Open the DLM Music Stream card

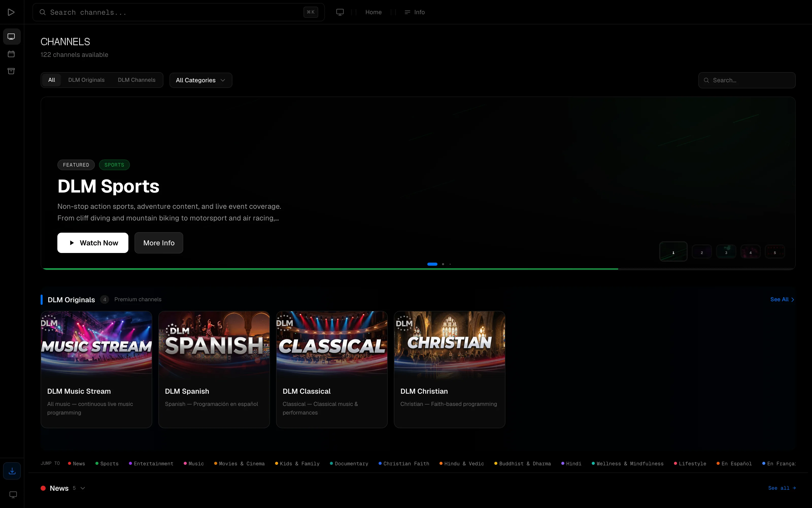pos(96,370)
